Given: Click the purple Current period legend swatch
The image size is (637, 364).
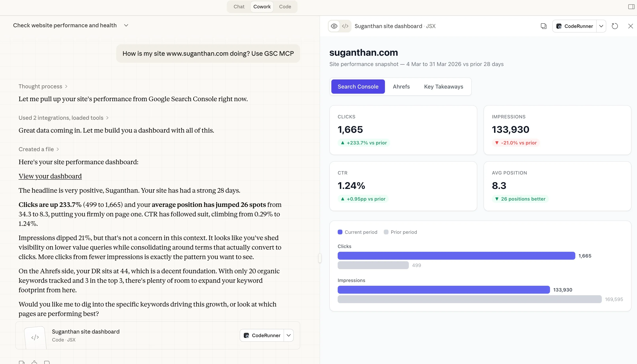Looking at the screenshot, I should click(x=340, y=232).
